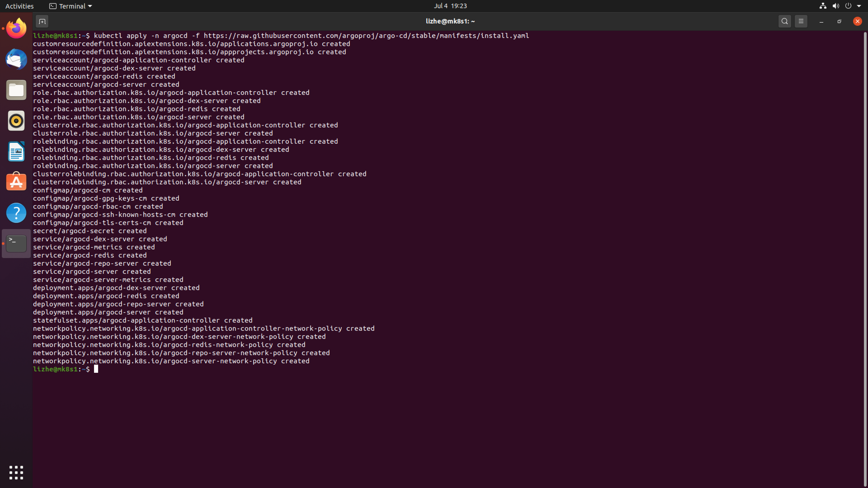The image size is (868, 488).
Task: Open the Files manager in dock
Action: 16,90
